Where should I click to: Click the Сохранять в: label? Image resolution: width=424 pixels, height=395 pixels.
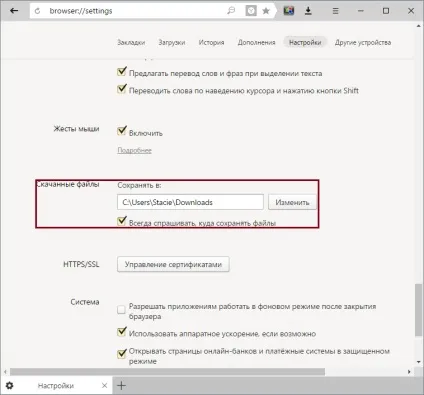pyautogui.click(x=139, y=185)
